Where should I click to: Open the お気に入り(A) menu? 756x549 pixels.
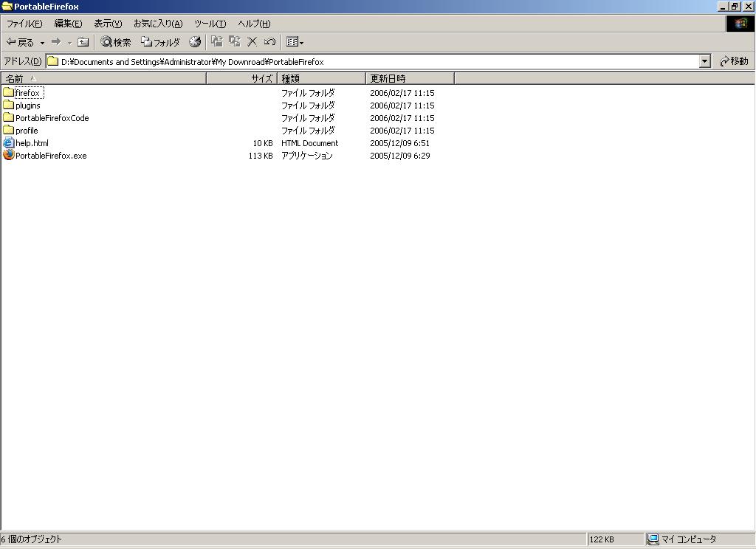(158, 23)
